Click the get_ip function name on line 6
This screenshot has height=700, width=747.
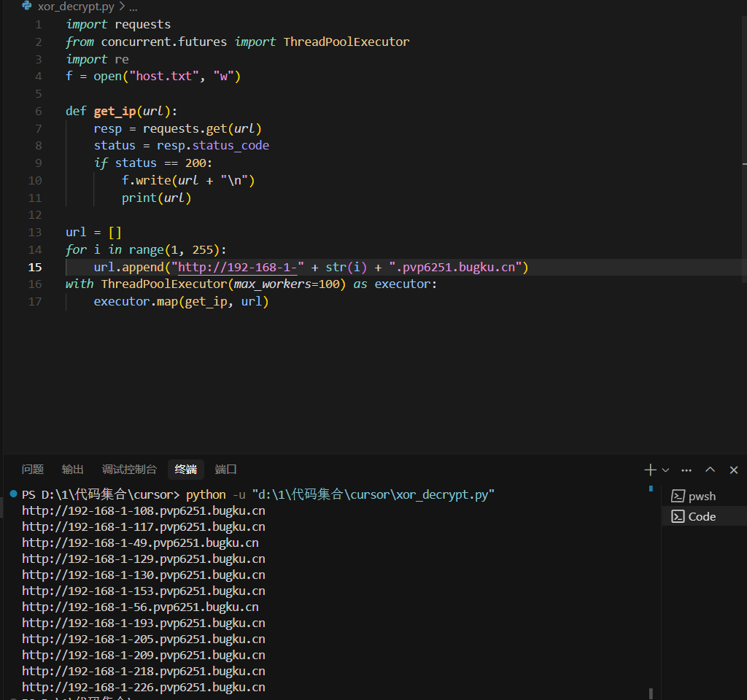pos(115,112)
